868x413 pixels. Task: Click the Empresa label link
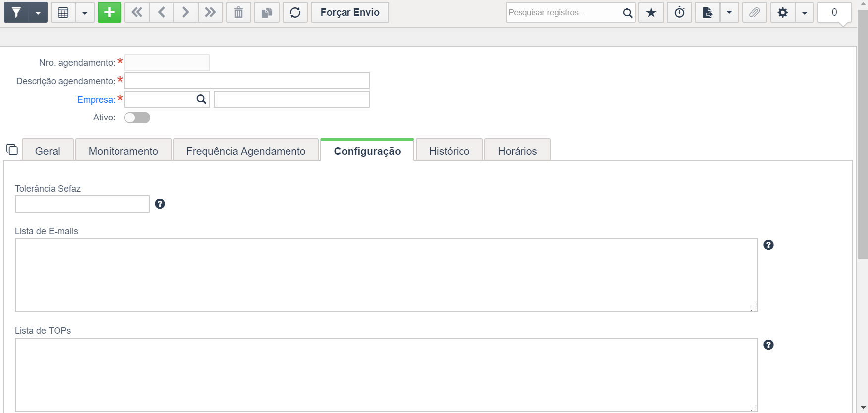[96, 100]
